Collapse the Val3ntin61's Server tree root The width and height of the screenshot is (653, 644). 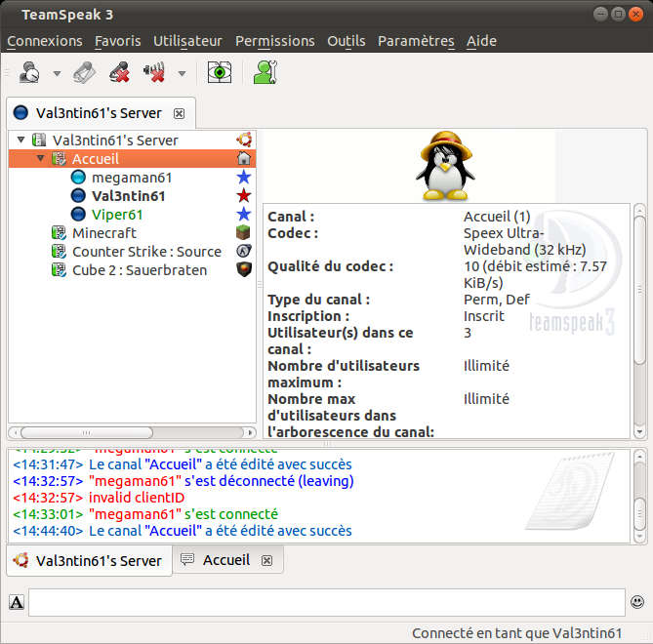click(x=20, y=140)
